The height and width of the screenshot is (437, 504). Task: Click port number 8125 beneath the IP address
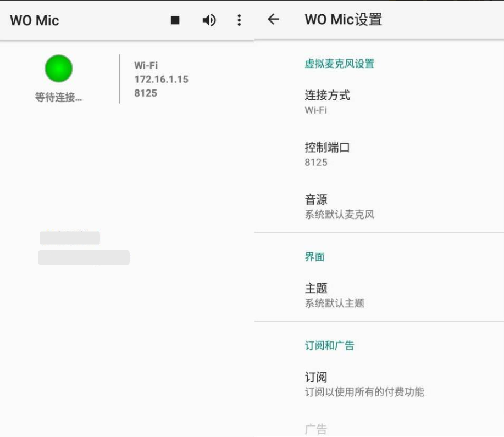coord(146,93)
